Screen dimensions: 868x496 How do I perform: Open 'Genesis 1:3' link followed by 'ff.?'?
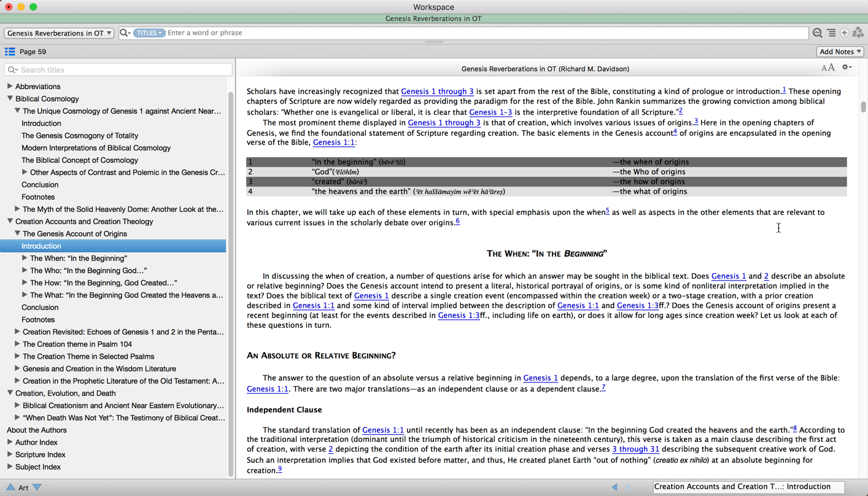point(637,306)
